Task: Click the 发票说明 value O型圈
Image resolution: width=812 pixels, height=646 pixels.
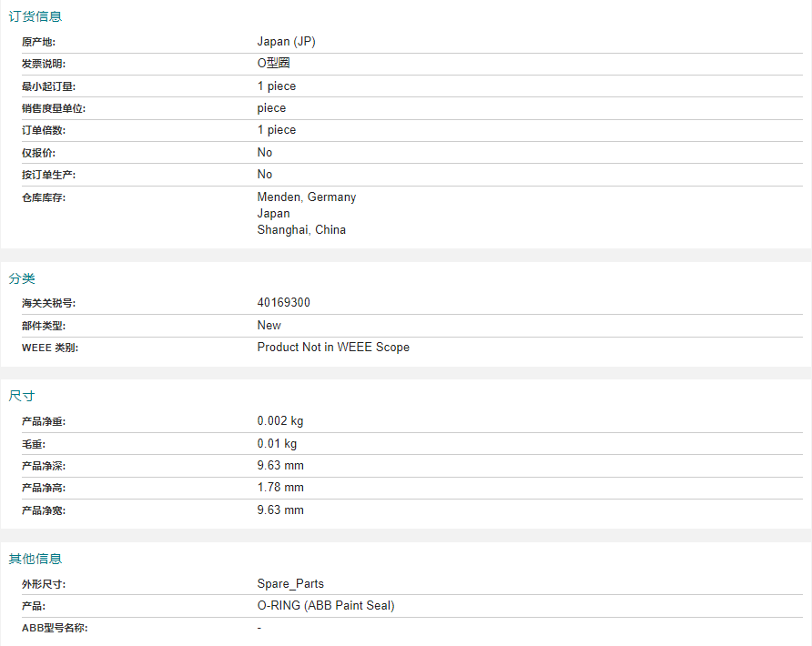Action: [x=273, y=63]
